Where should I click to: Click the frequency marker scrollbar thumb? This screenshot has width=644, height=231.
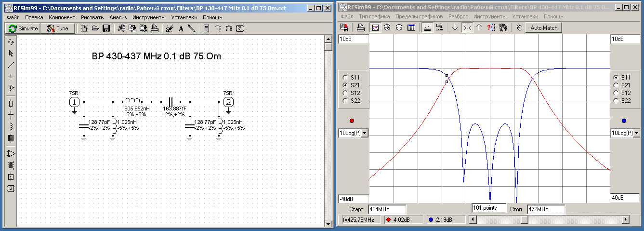point(524,219)
